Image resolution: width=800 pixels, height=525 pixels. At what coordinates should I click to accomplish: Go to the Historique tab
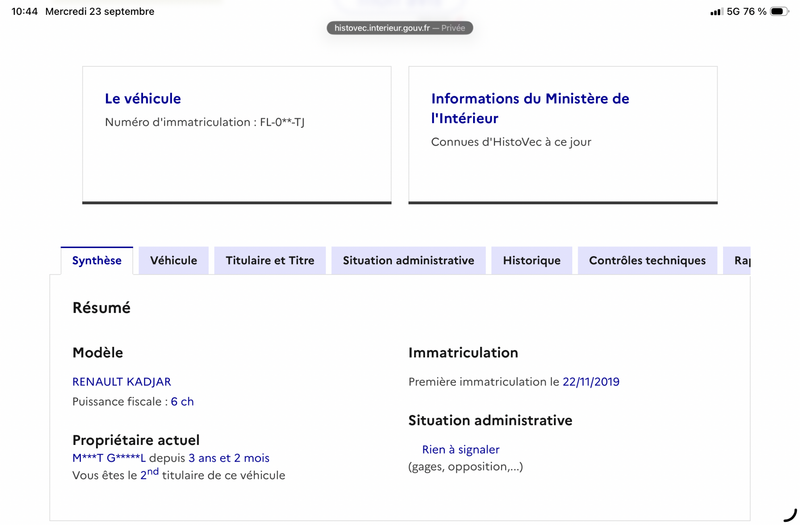[x=532, y=260]
